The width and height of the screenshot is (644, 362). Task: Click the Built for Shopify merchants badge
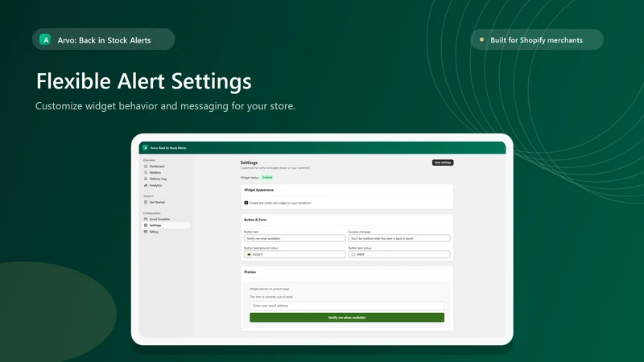pyautogui.click(x=537, y=39)
